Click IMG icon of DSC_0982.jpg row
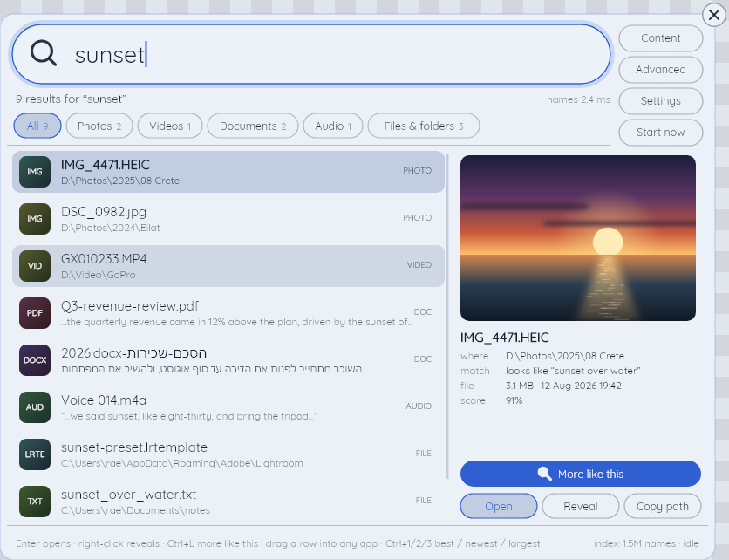The width and height of the screenshot is (729, 560). coord(35,219)
